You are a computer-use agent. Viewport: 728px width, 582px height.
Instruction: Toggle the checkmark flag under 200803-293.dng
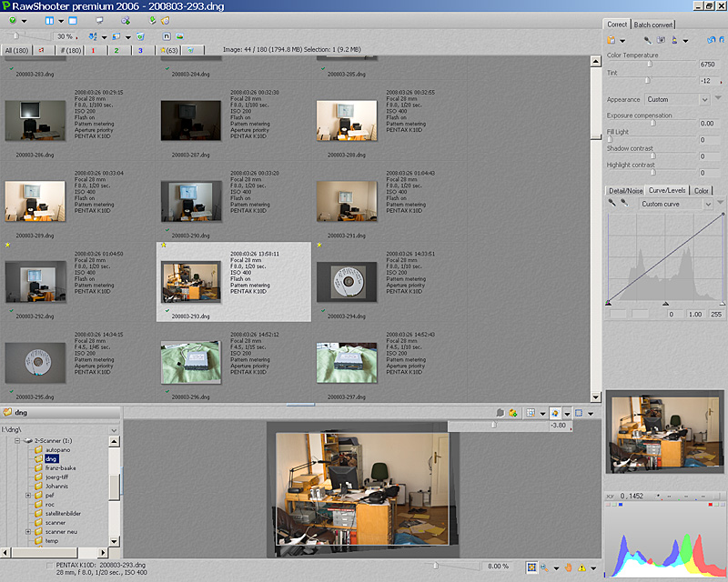167,310
